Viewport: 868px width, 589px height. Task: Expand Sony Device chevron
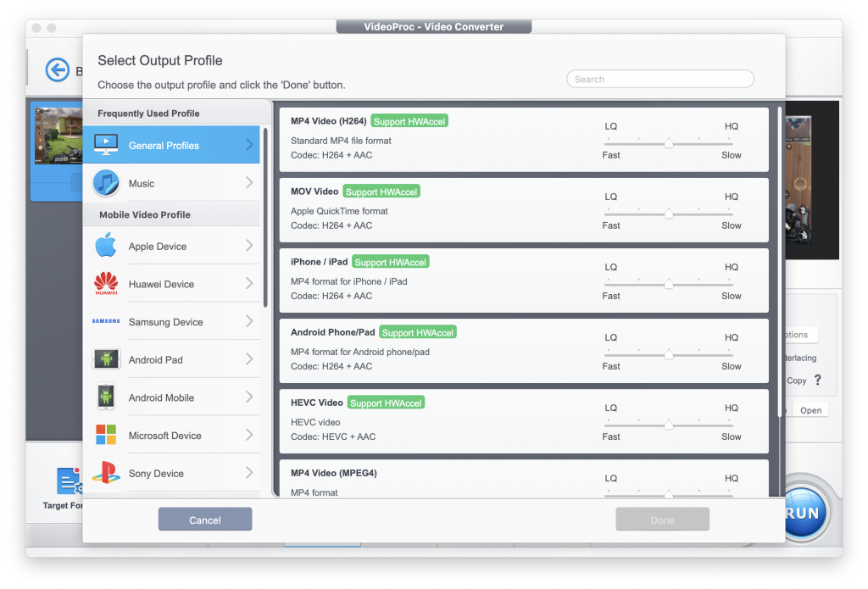pyautogui.click(x=249, y=472)
